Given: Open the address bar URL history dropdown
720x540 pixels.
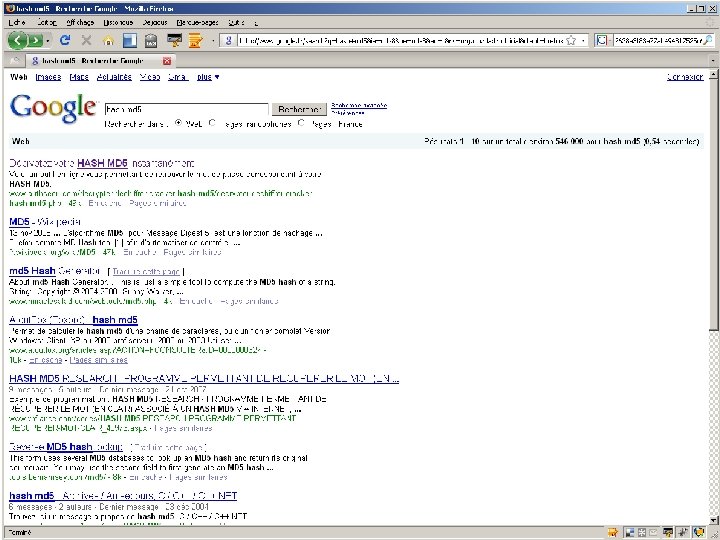Looking at the screenshot, I should 583,41.
